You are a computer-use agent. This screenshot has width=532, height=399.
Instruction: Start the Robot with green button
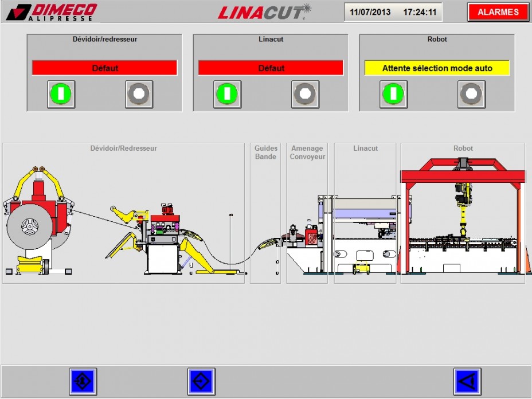[x=394, y=95]
